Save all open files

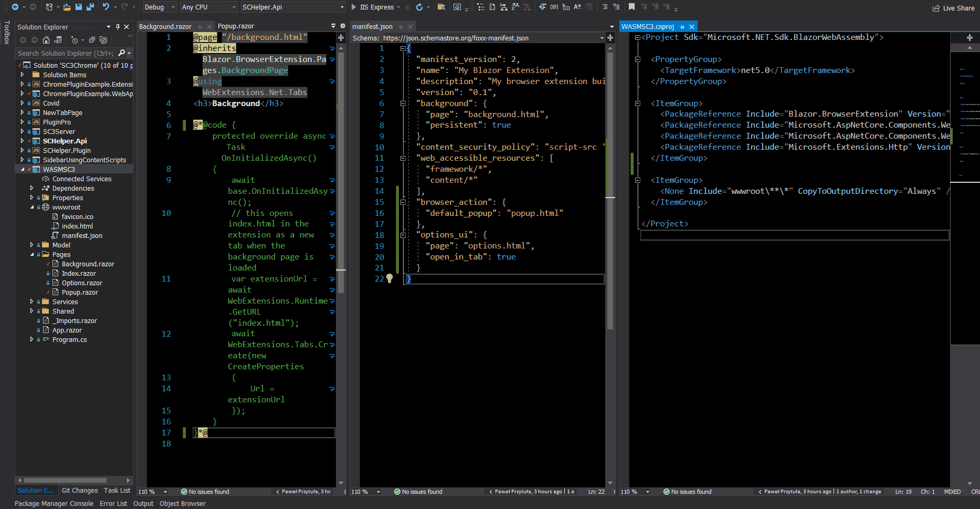click(90, 7)
